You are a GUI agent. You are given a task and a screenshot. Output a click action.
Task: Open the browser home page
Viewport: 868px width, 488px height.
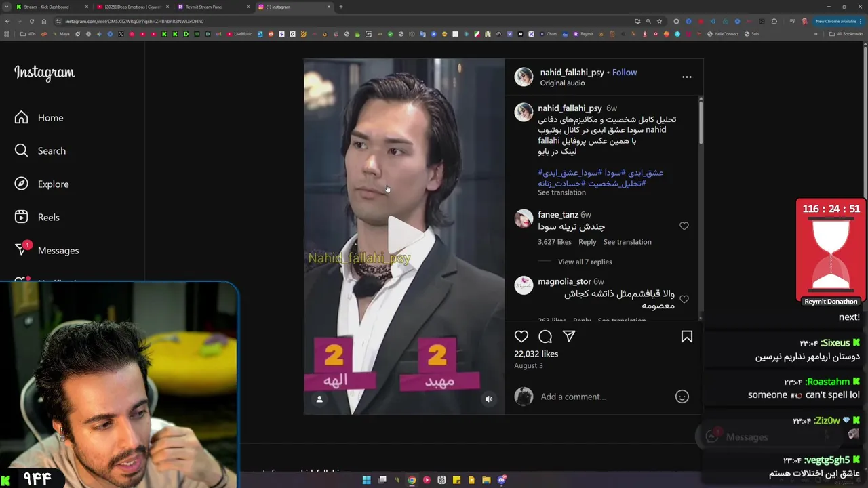tap(43, 21)
